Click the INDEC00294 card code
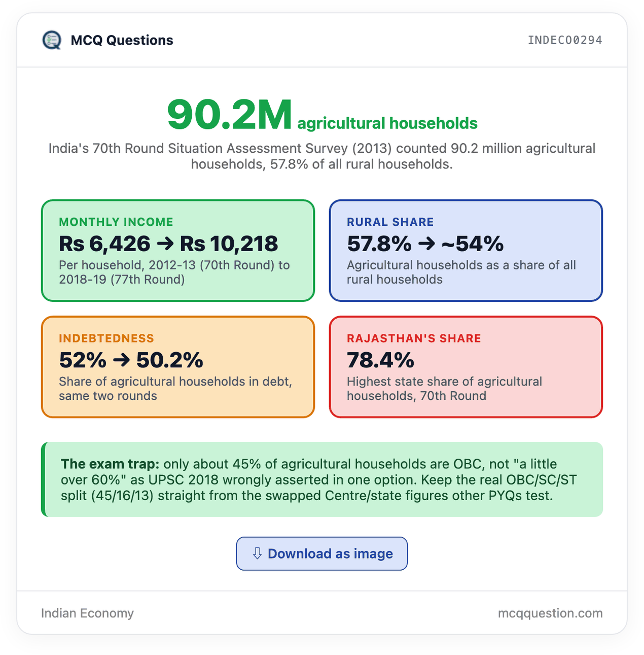Screen dimensions: 644x655 [x=565, y=40]
